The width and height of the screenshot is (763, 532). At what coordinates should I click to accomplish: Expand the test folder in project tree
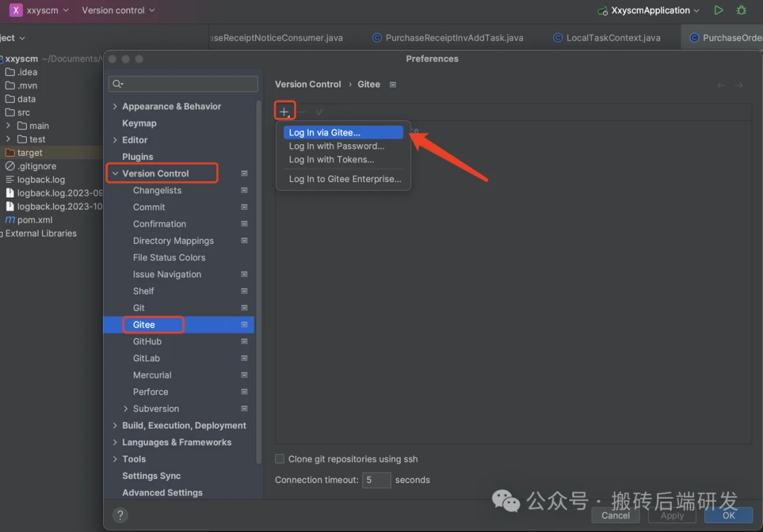coord(8,139)
